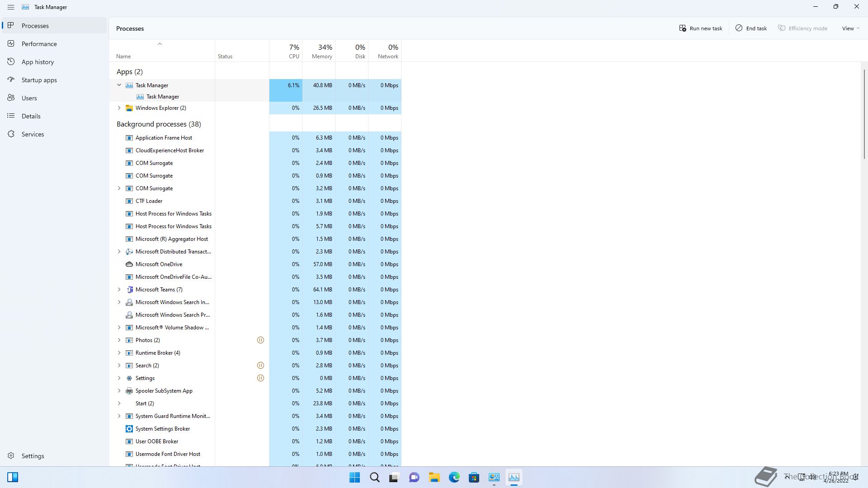868x488 pixels.
Task: Go to Startup apps page
Action: [x=54, y=80]
